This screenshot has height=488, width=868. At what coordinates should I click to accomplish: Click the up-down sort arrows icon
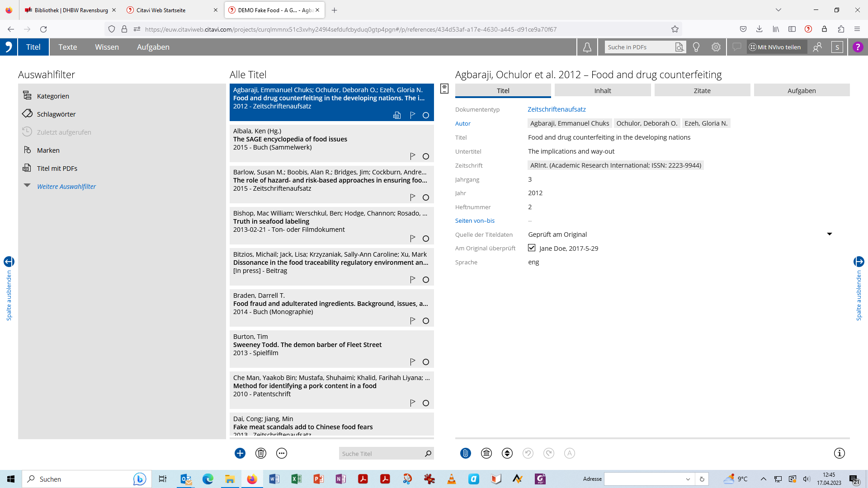[x=507, y=453]
